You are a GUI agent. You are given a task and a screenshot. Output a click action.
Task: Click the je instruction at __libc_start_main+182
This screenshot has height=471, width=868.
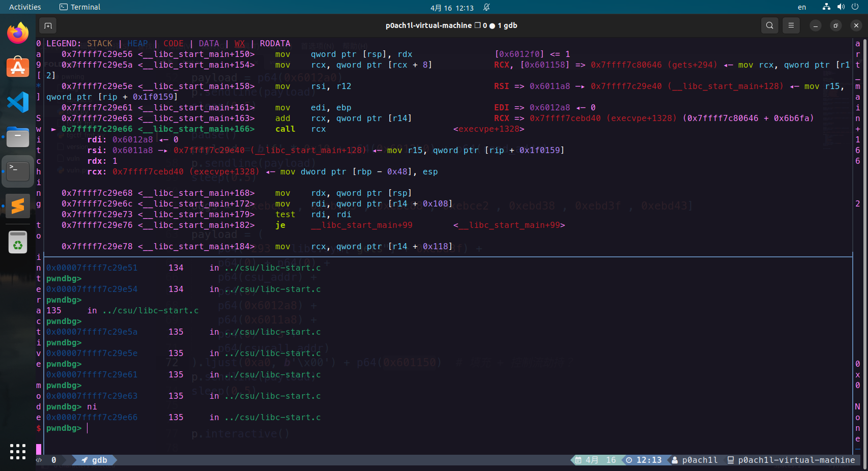pyautogui.click(x=280, y=225)
